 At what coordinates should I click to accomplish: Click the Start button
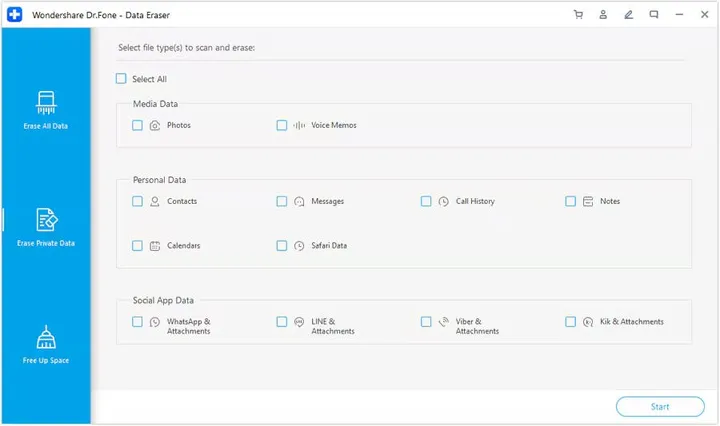tap(660, 407)
